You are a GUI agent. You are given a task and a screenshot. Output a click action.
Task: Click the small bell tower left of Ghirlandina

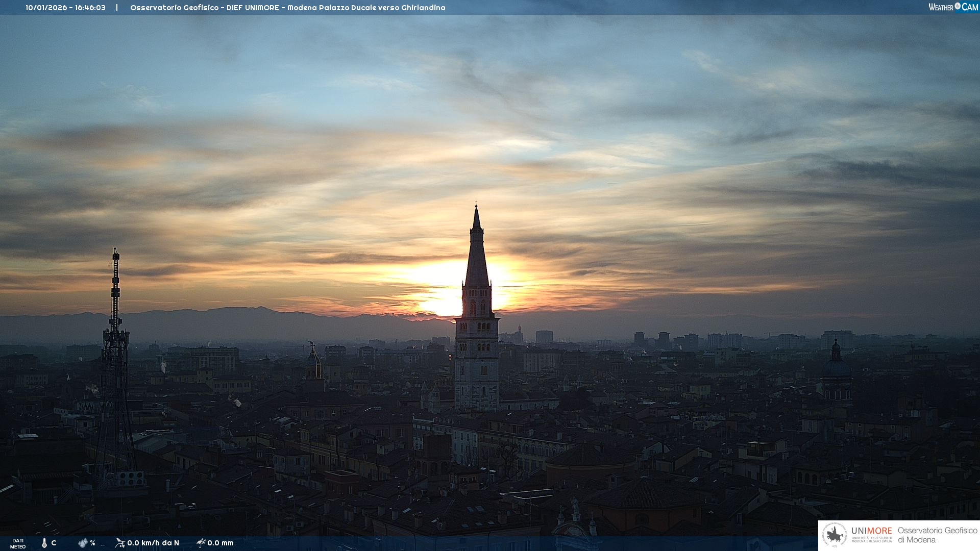point(313,362)
